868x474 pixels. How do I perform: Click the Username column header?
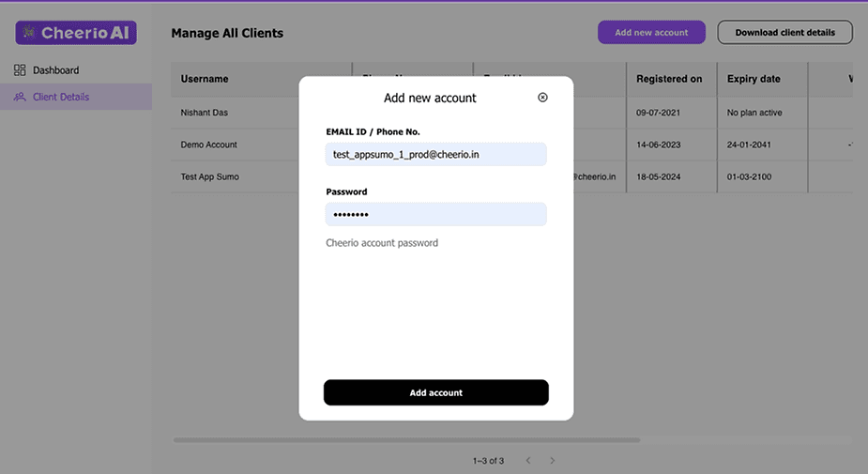(x=205, y=79)
